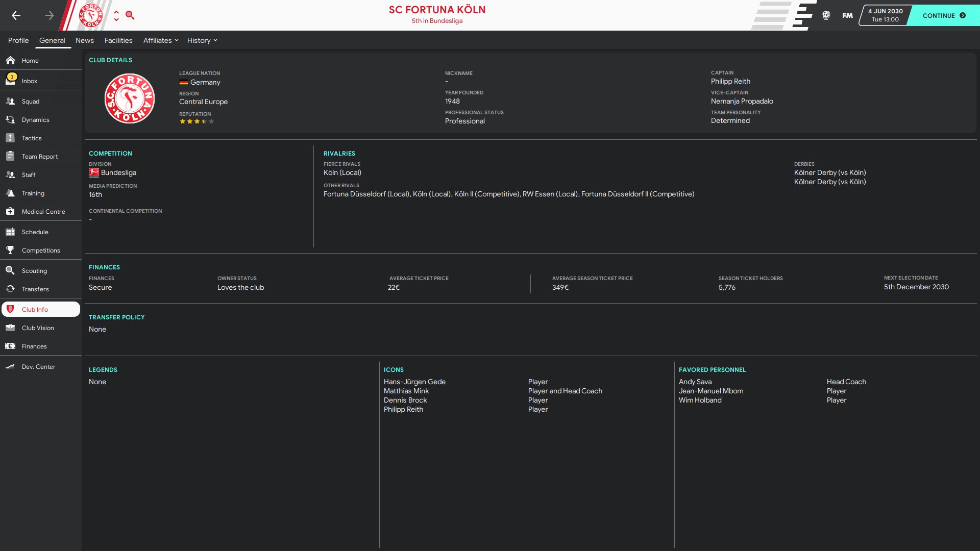Open the Bundesliga division link
The image size is (980, 551).
pyautogui.click(x=118, y=172)
